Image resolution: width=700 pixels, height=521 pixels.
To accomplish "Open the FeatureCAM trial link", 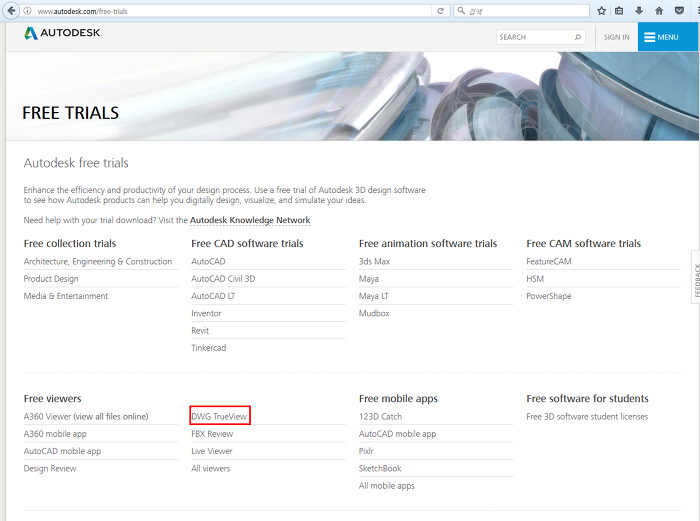I will pyautogui.click(x=549, y=262).
